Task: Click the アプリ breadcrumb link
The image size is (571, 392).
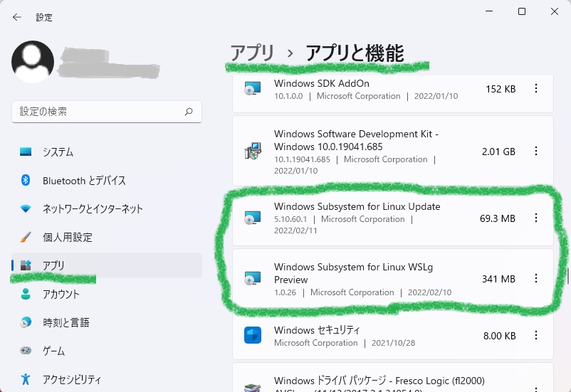Action: (x=252, y=53)
